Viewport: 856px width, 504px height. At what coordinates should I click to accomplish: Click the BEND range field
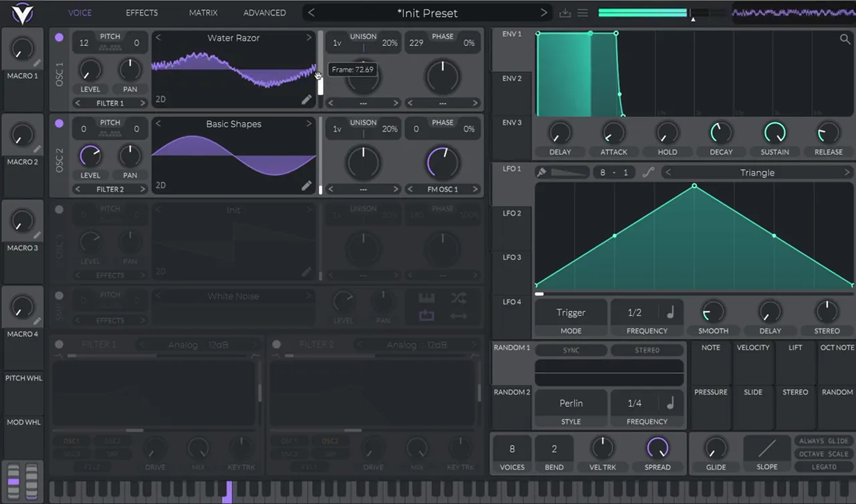(554, 449)
